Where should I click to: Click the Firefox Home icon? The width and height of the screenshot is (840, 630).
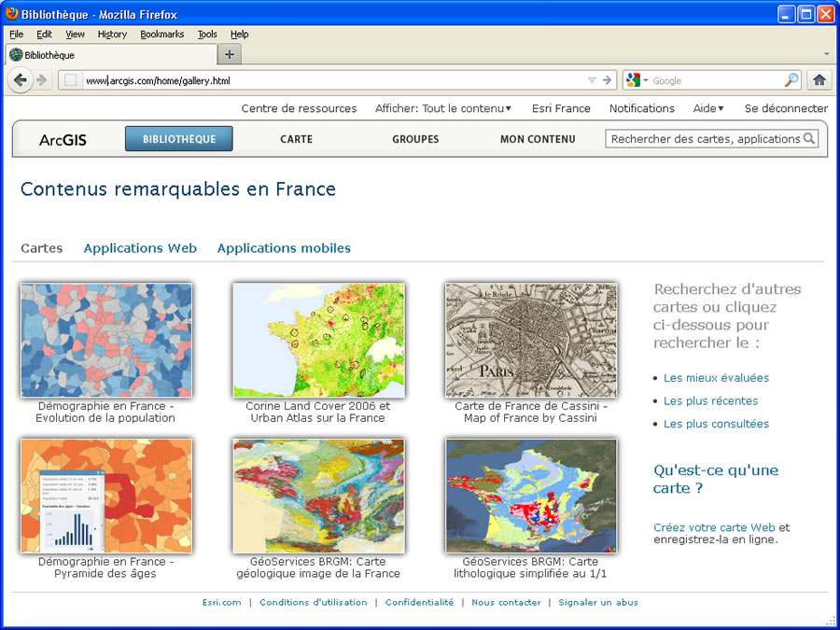pos(819,80)
